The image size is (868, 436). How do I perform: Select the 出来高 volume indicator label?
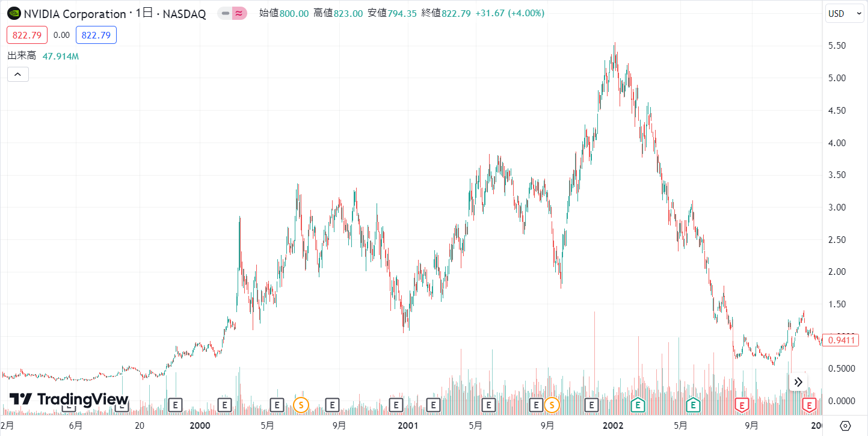coord(22,56)
